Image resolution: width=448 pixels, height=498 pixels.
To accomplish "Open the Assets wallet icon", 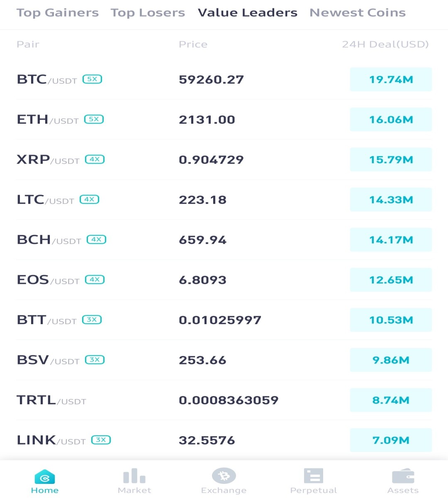I will (403, 476).
